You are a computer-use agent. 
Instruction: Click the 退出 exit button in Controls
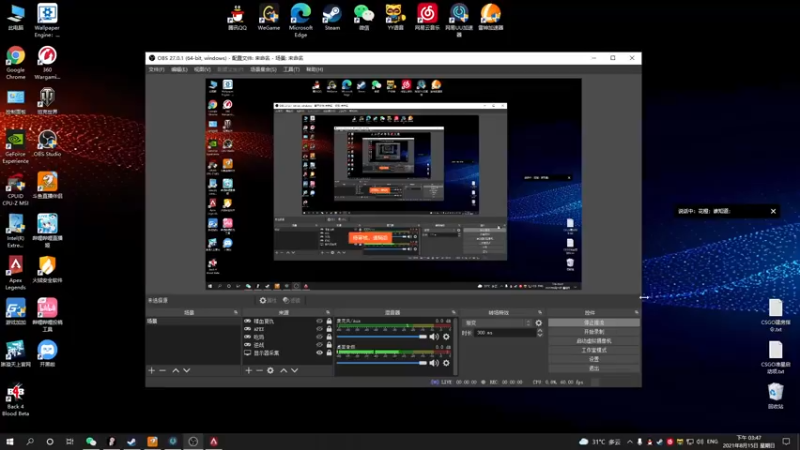[594, 368]
